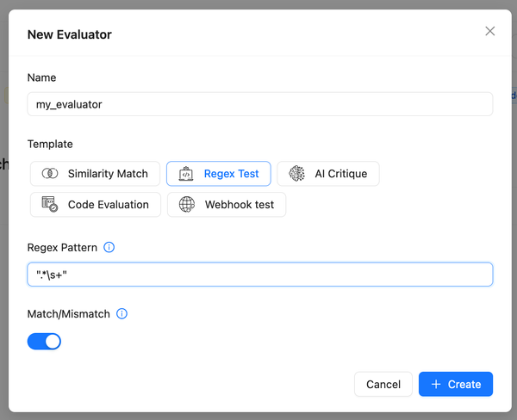Click the AI Critique brain icon
517x420 pixels.
296,174
